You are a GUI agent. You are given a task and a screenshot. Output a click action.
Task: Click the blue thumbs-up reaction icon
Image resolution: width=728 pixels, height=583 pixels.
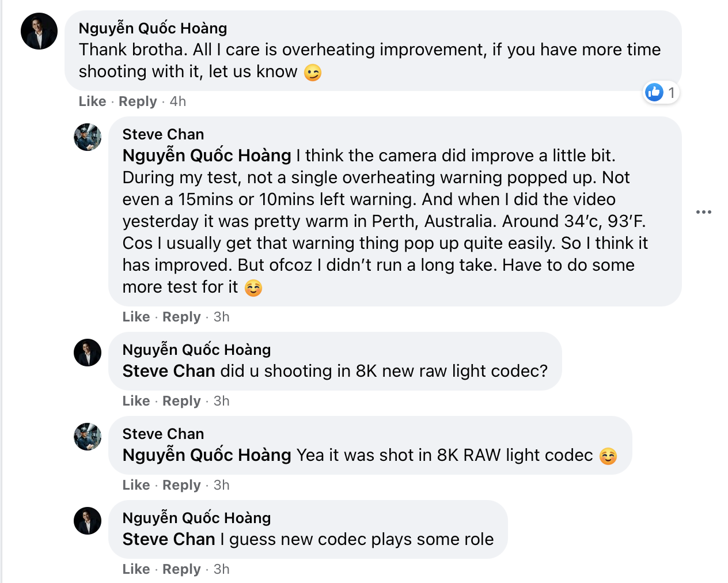pyautogui.click(x=654, y=92)
